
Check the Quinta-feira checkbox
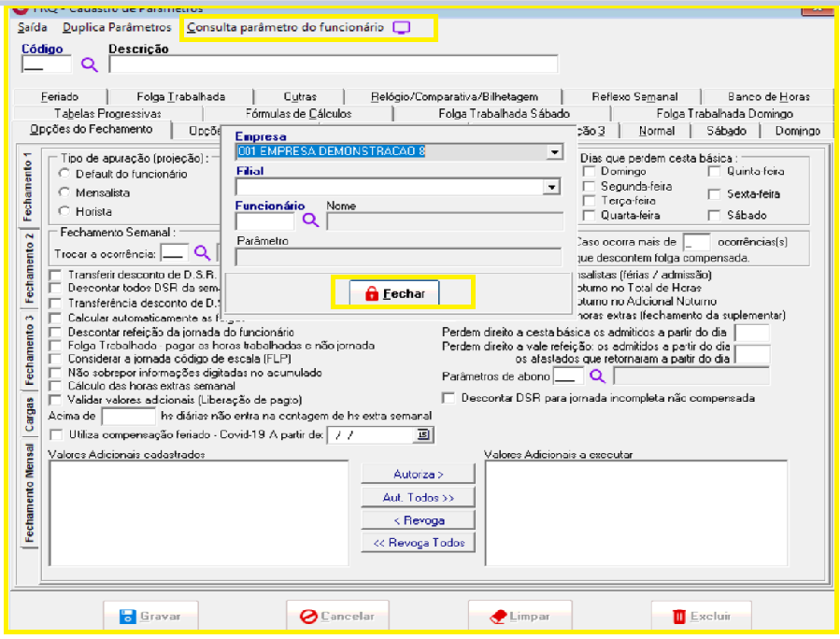tap(714, 171)
